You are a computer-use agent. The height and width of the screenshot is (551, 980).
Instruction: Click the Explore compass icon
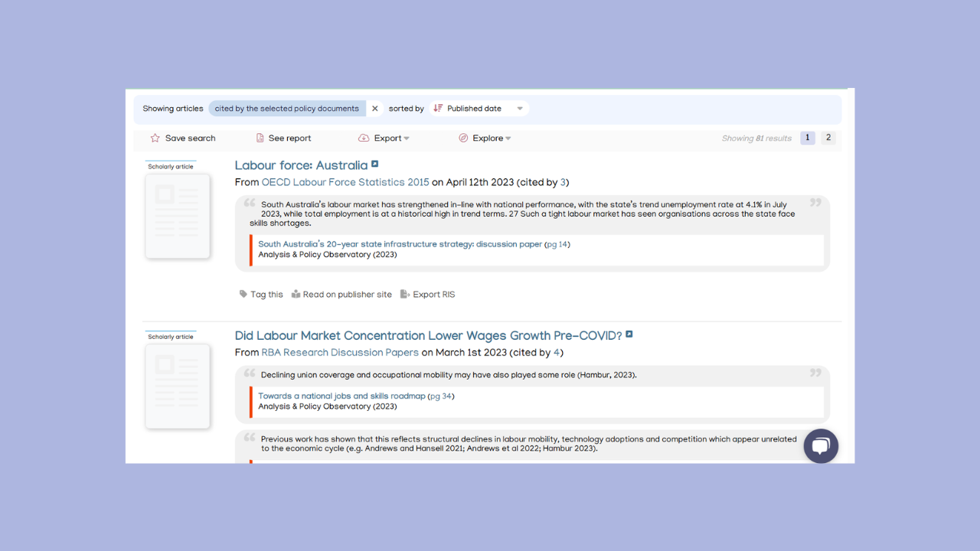[x=463, y=139]
